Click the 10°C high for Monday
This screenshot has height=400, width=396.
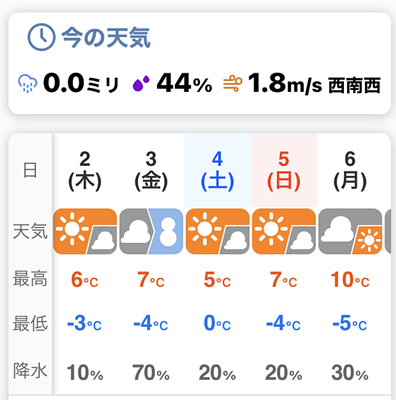coord(350,280)
